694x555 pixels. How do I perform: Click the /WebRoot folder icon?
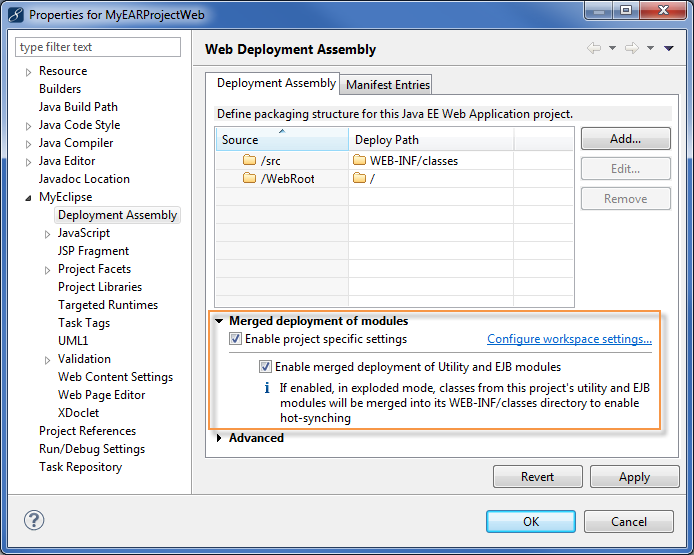click(250, 178)
